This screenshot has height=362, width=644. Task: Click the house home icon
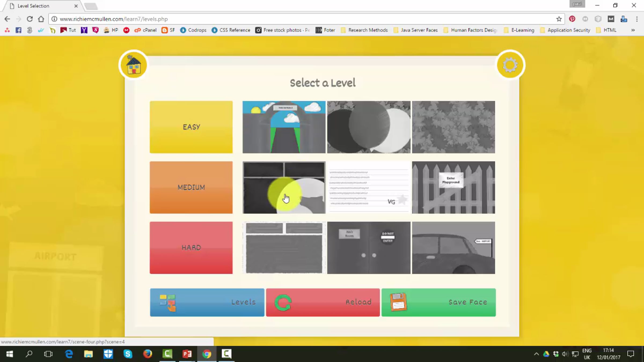click(133, 65)
